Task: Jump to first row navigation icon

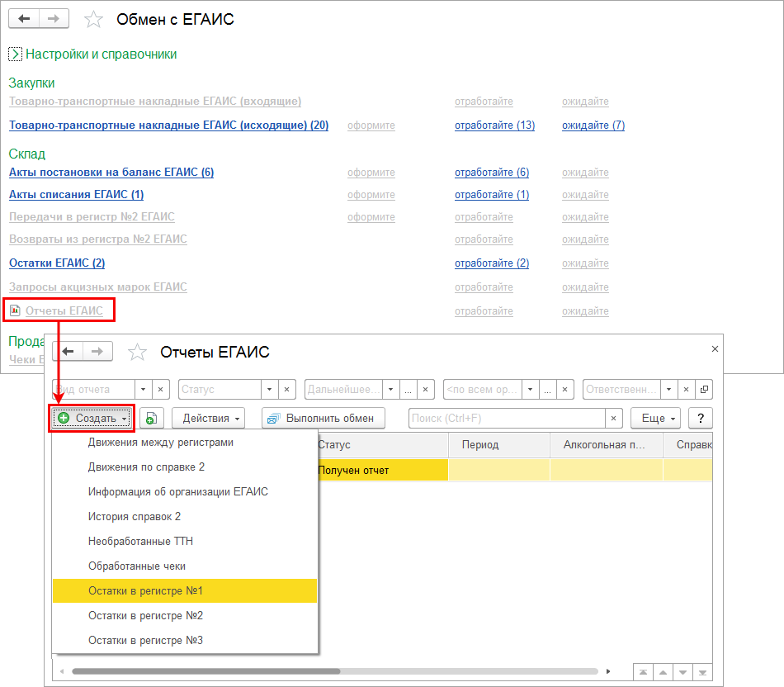Action: tap(643, 672)
